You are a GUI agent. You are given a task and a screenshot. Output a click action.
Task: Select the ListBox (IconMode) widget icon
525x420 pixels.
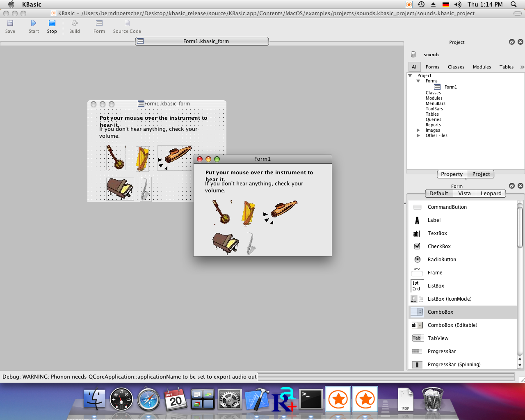(x=417, y=299)
